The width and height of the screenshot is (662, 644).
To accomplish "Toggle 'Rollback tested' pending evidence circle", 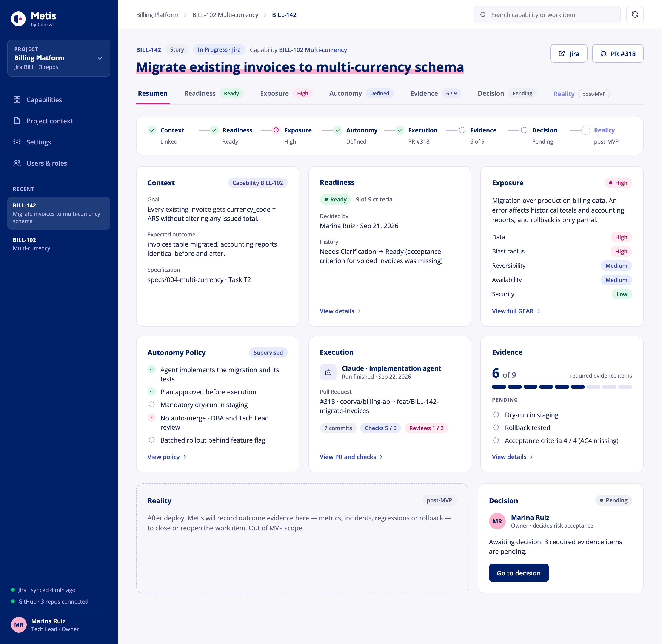I will (x=496, y=428).
